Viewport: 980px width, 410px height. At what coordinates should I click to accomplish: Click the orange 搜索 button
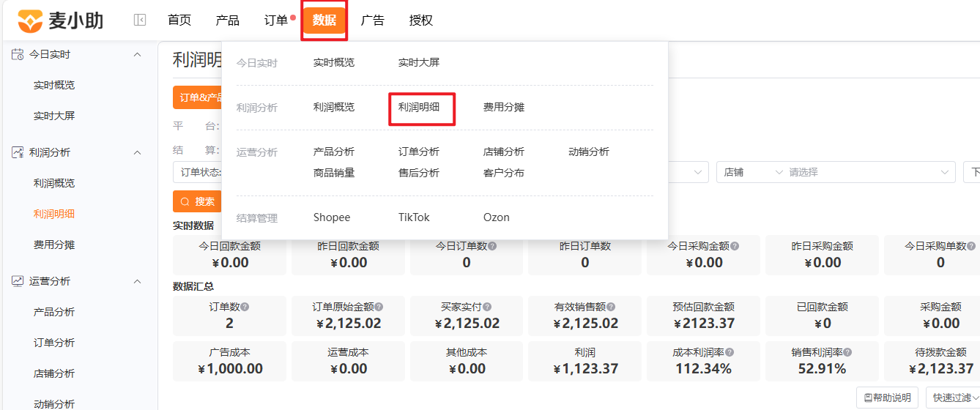(x=197, y=201)
